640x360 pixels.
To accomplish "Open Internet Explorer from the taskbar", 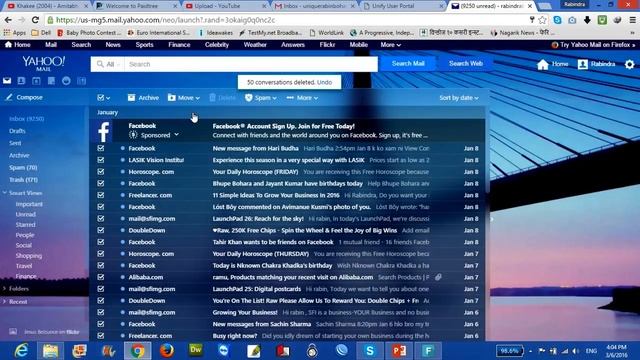I will coord(21,351).
